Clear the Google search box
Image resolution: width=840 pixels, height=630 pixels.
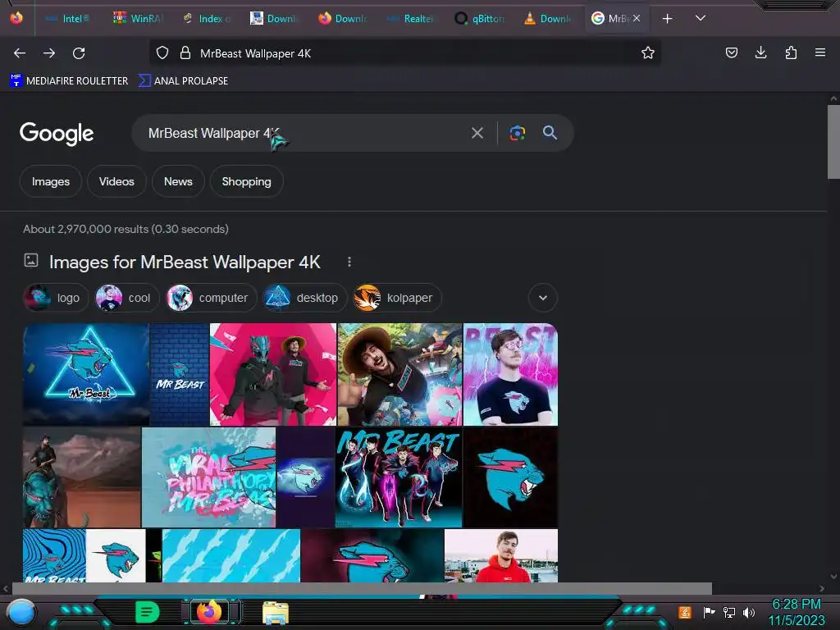coord(477,133)
